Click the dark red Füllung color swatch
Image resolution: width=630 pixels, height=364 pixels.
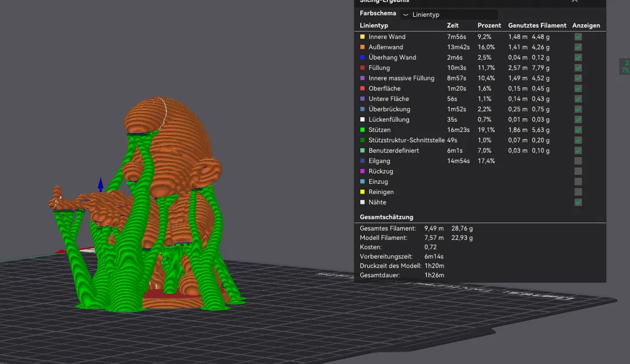362,68
